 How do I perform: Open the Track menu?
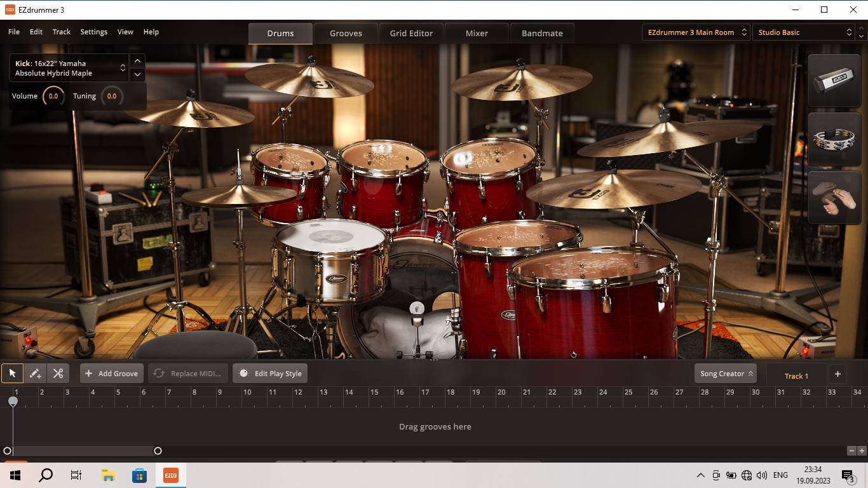point(62,32)
